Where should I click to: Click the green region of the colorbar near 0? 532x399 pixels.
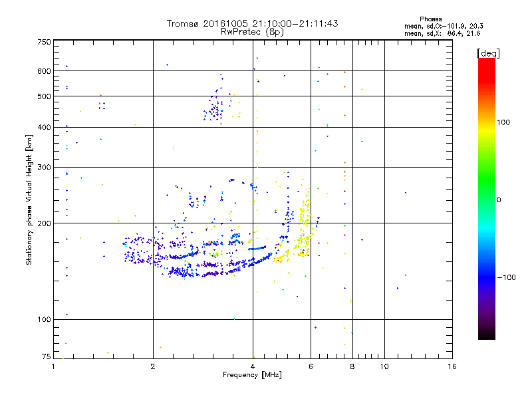487,185
